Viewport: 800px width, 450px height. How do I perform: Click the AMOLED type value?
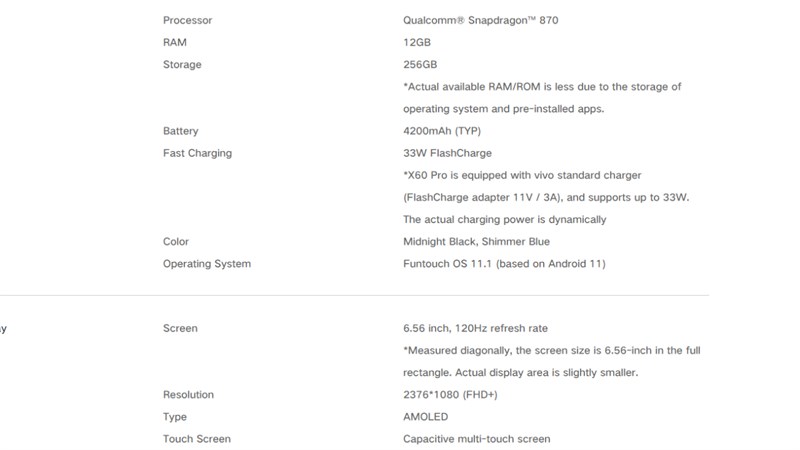tap(425, 417)
